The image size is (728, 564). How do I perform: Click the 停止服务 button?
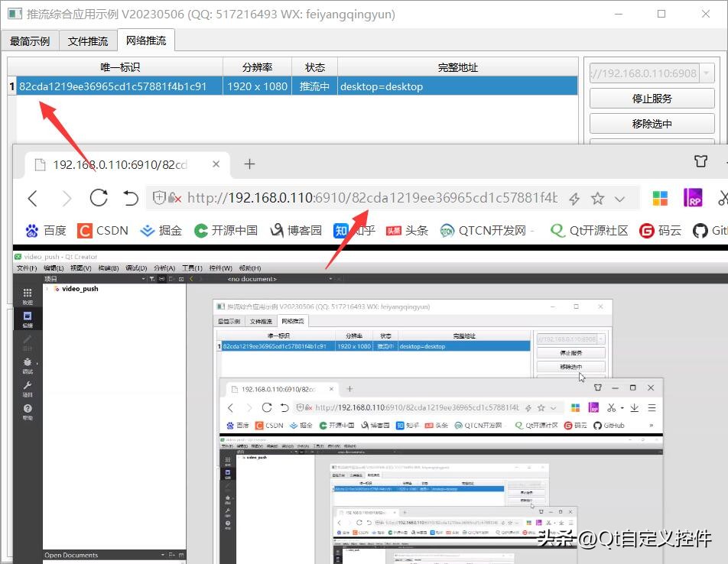[651, 98]
